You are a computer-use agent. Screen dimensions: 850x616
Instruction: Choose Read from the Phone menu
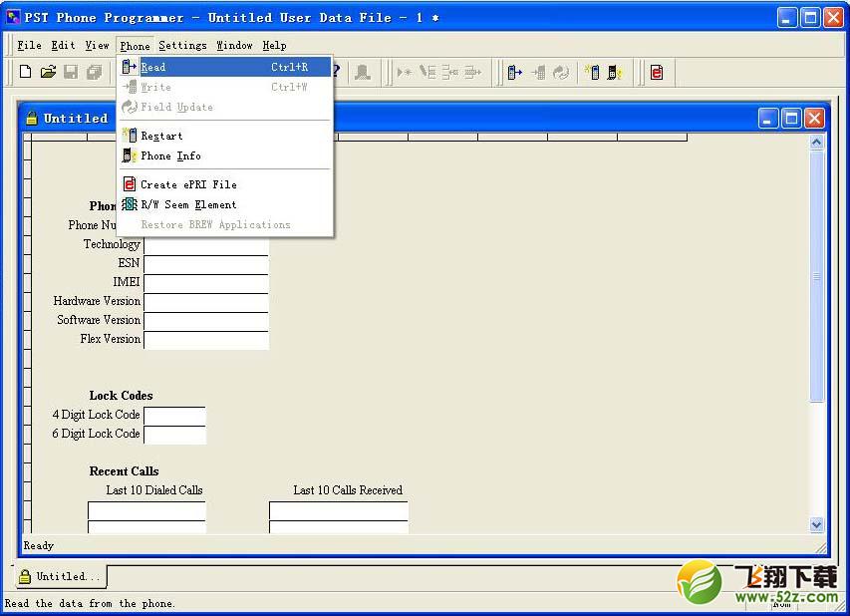pyautogui.click(x=224, y=67)
